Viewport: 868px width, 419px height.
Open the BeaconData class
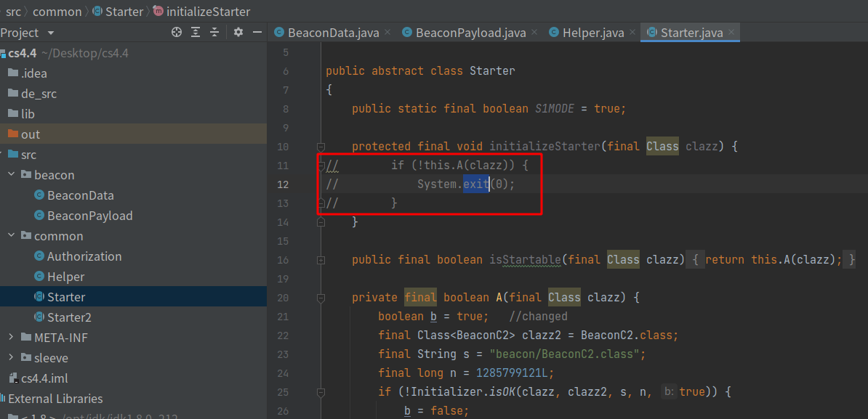point(80,195)
